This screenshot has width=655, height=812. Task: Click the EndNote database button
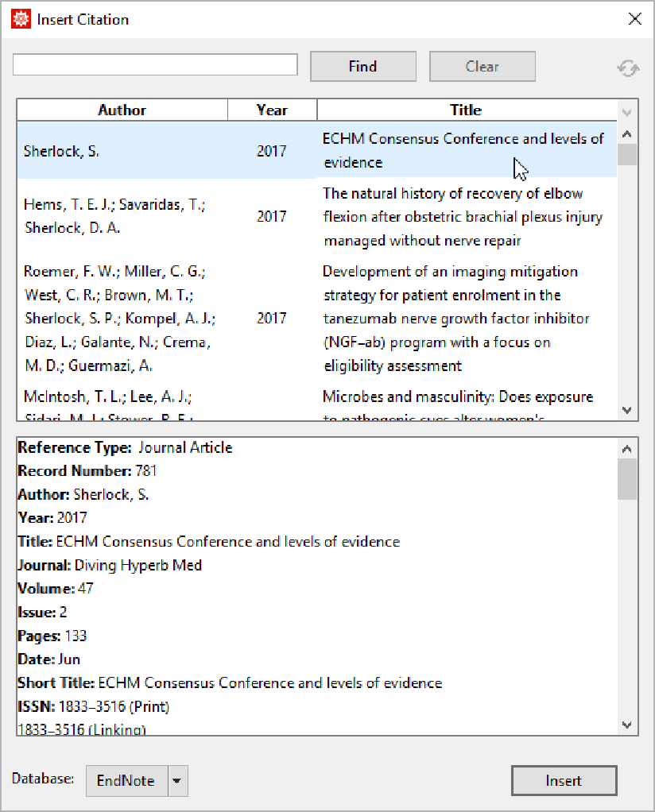[x=126, y=781]
